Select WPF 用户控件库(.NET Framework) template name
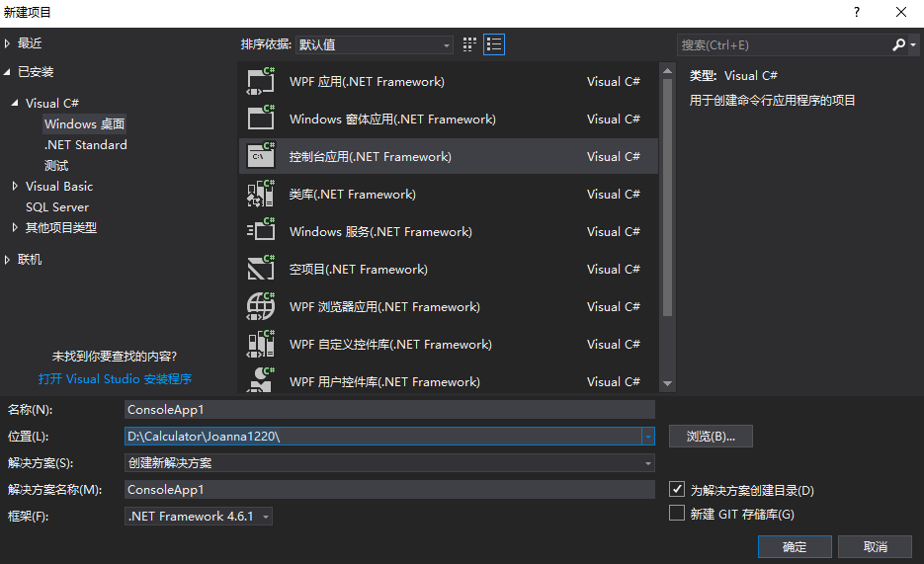The width and height of the screenshot is (924, 564). pyautogui.click(x=384, y=382)
